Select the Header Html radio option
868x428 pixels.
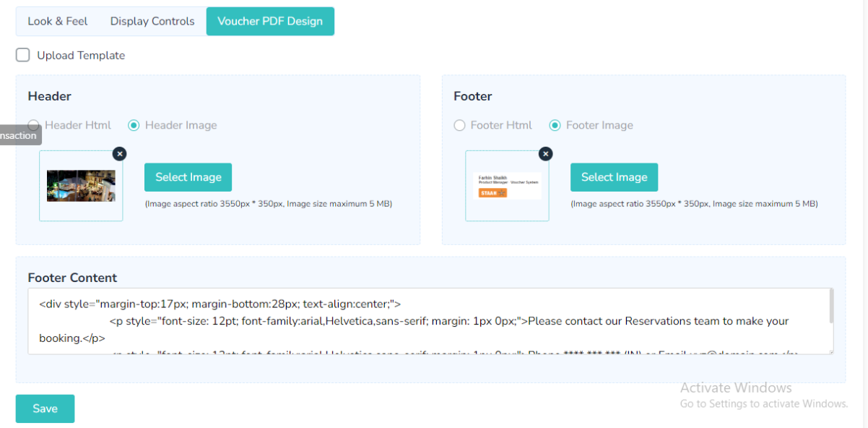tap(34, 125)
